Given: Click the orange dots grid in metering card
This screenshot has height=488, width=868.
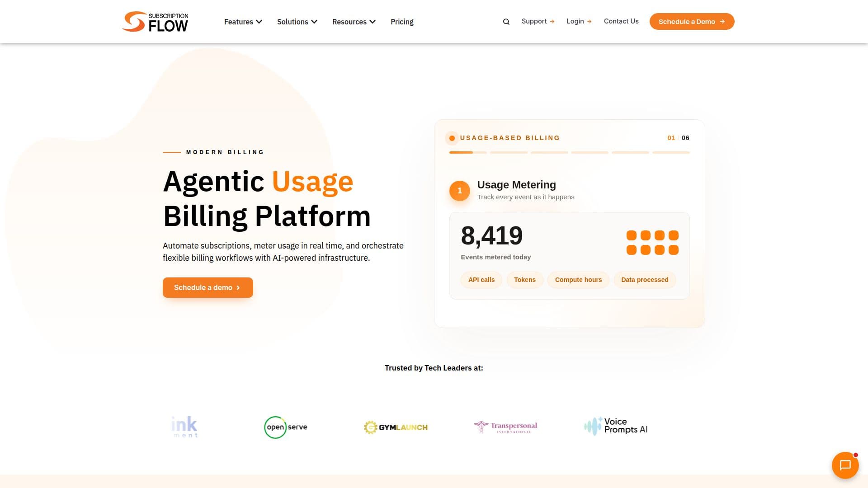Looking at the screenshot, I should tap(652, 243).
